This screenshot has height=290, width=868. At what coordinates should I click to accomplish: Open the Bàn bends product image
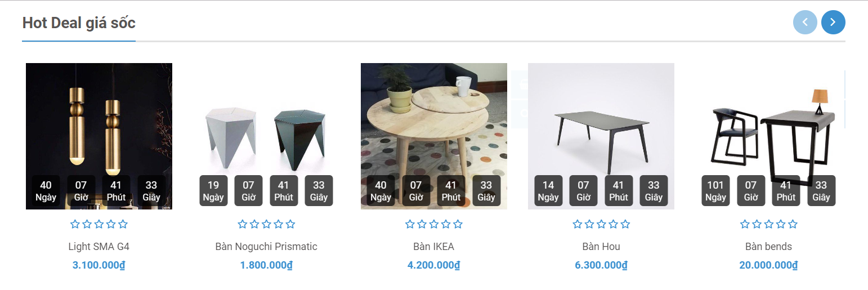[768, 124]
